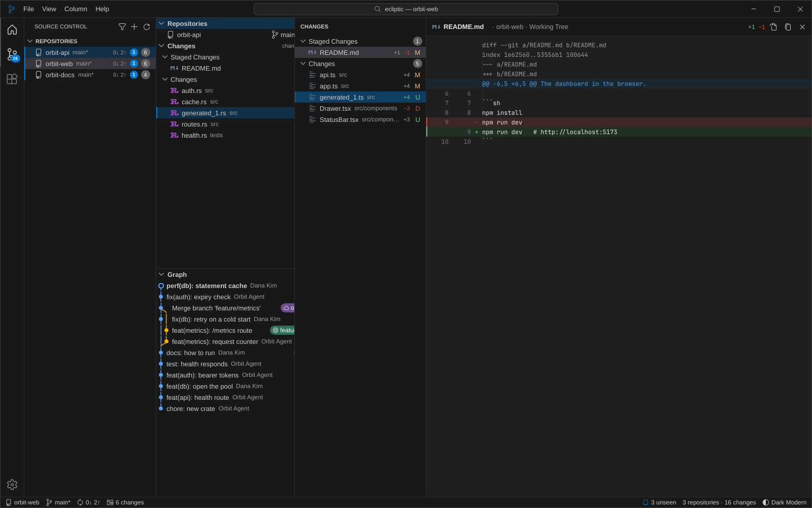
Task: Click the 'feat(metrics): /metrics route' commit
Action: (x=225, y=330)
